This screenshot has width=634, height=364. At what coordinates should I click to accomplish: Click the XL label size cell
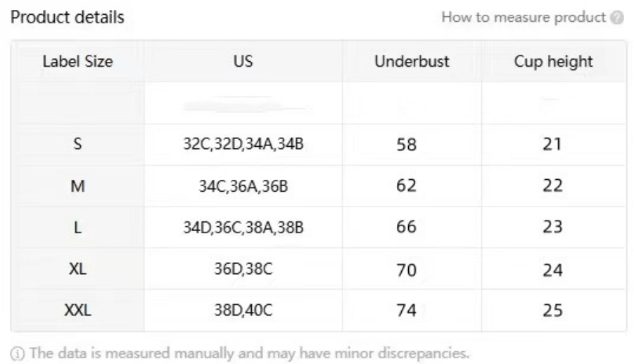click(77, 268)
